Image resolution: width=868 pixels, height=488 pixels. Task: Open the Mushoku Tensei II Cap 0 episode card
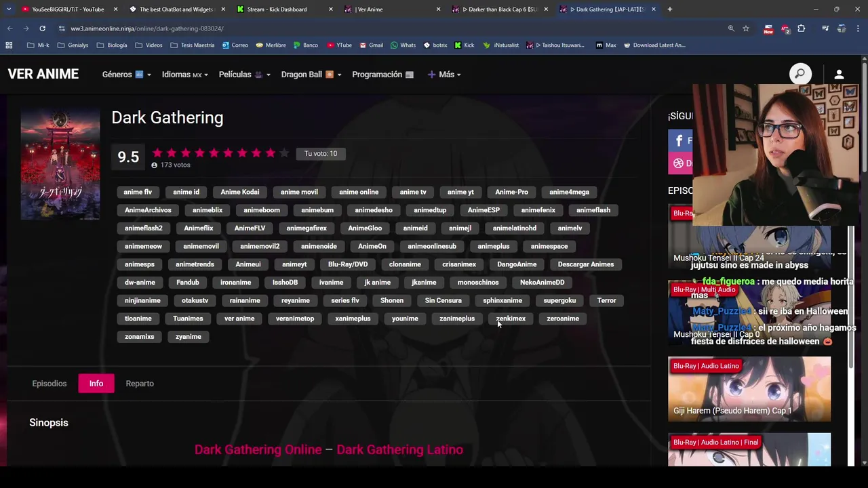[x=749, y=313]
